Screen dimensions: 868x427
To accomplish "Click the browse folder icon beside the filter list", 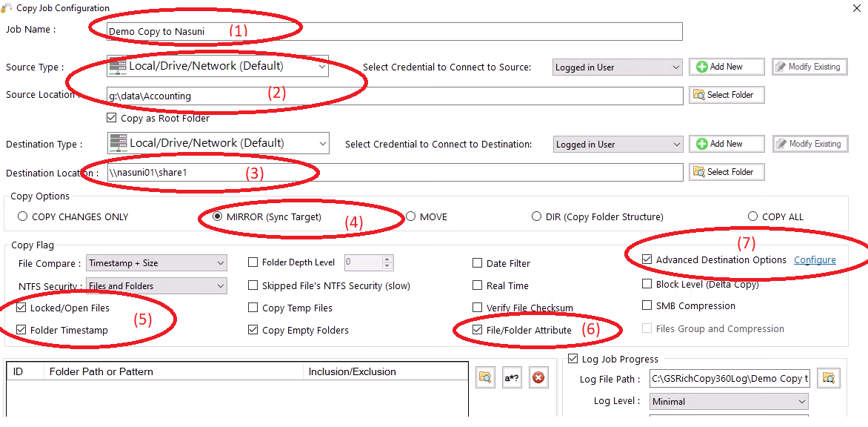I will pyautogui.click(x=485, y=377).
